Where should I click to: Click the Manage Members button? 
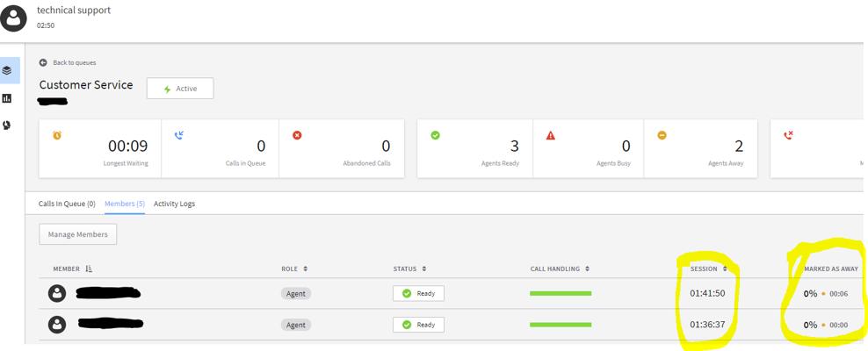click(x=78, y=234)
